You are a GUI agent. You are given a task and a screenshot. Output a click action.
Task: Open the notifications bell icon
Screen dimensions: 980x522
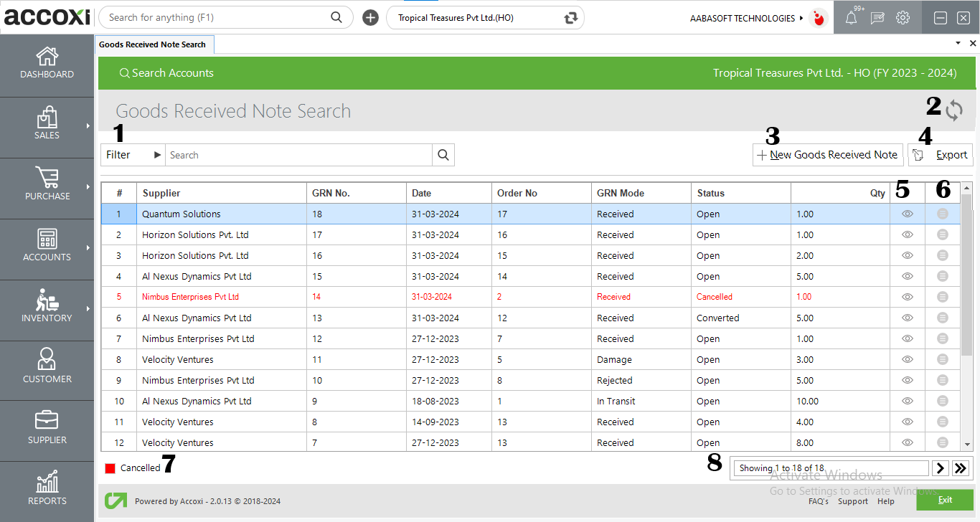click(851, 19)
